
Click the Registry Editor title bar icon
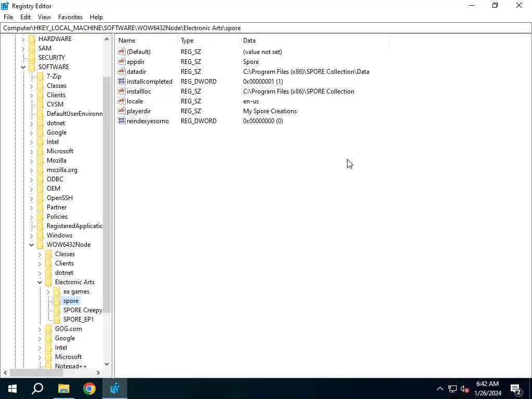(5, 6)
